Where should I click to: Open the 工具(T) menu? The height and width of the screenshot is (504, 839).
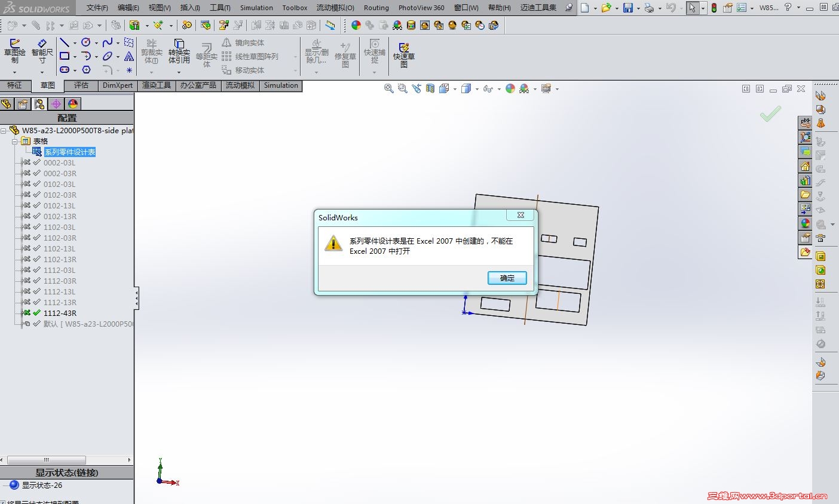point(220,8)
